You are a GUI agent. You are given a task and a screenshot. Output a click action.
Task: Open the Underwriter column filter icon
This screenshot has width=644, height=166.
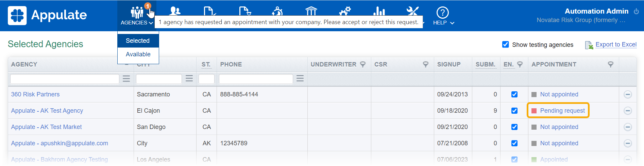(x=363, y=64)
